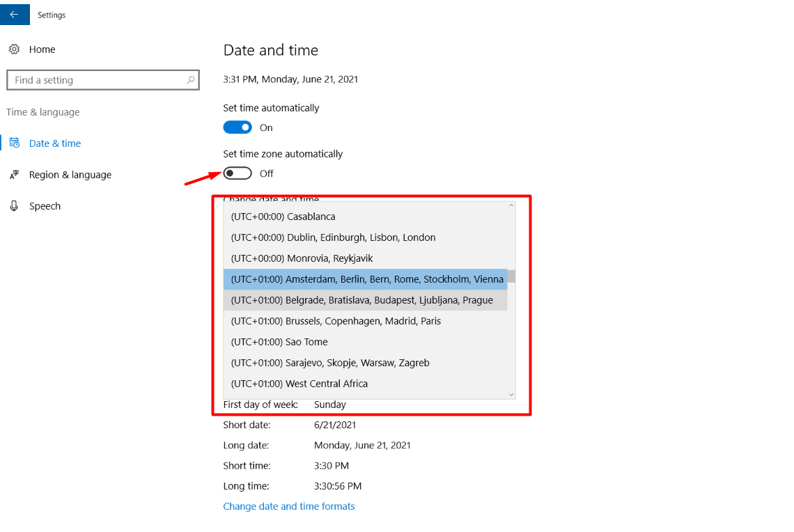Click the back arrow in Settings
Viewport: 794px width, 532px height.
[x=14, y=15]
